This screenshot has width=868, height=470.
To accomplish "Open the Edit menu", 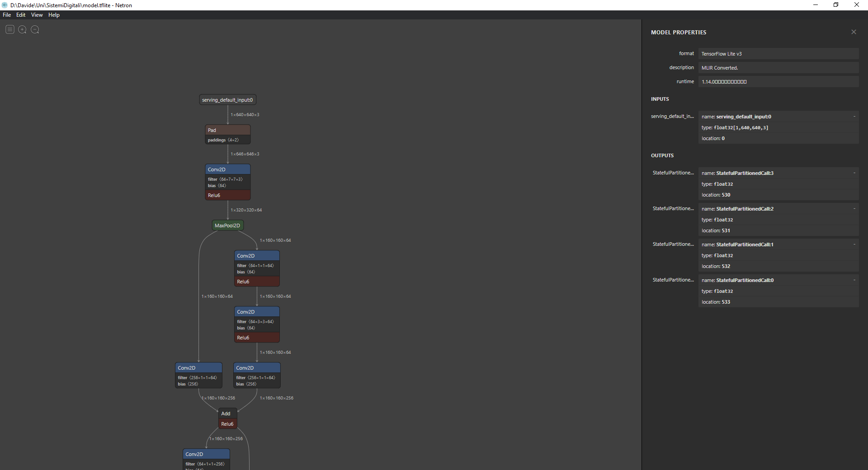I will pyautogui.click(x=20, y=15).
